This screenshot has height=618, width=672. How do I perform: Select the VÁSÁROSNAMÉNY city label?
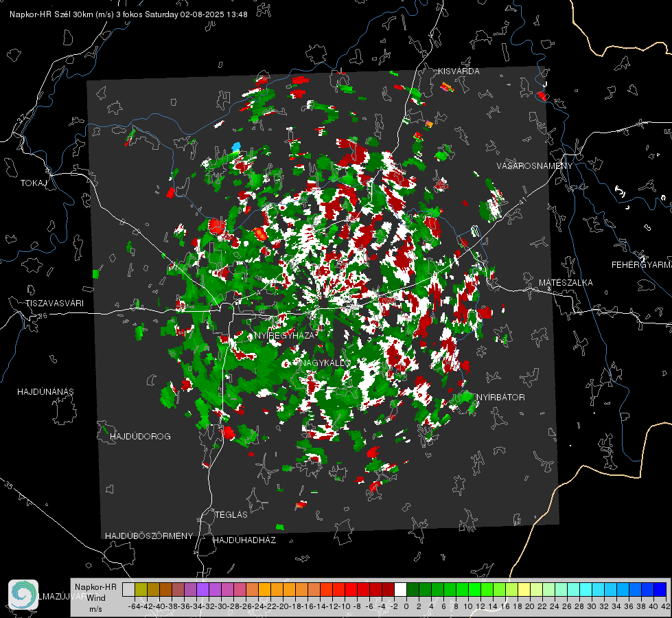click(x=535, y=166)
